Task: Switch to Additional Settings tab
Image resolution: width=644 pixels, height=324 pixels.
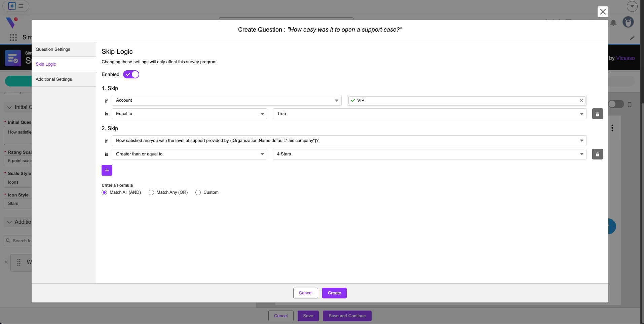Action: coord(64,79)
